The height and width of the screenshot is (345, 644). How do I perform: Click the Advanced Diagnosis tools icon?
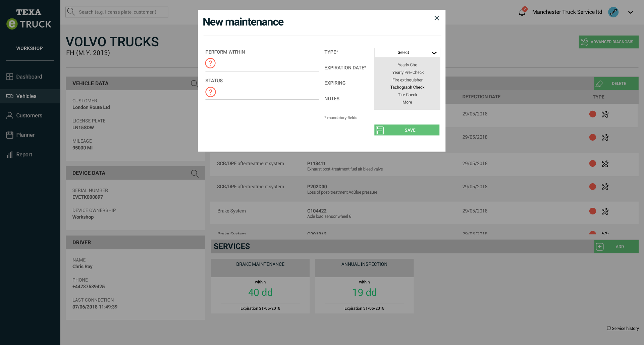(x=584, y=42)
